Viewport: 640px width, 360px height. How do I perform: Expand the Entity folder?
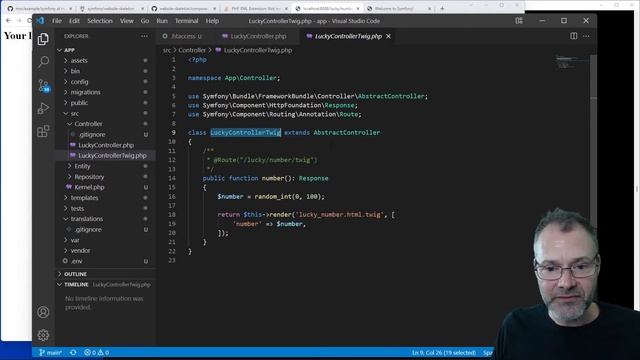tap(105, 166)
